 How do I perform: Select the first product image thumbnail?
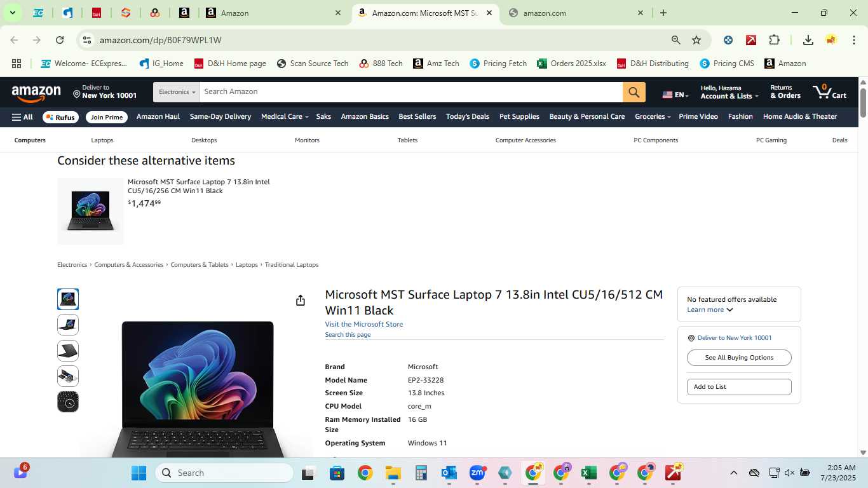pyautogui.click(x=68, y=299)
